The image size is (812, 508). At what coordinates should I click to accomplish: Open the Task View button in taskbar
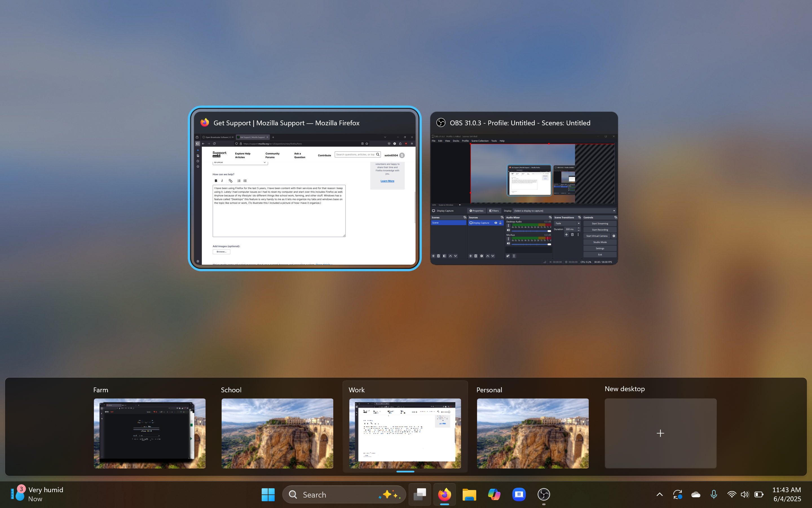pyautogui.click(x=420, y=494)
